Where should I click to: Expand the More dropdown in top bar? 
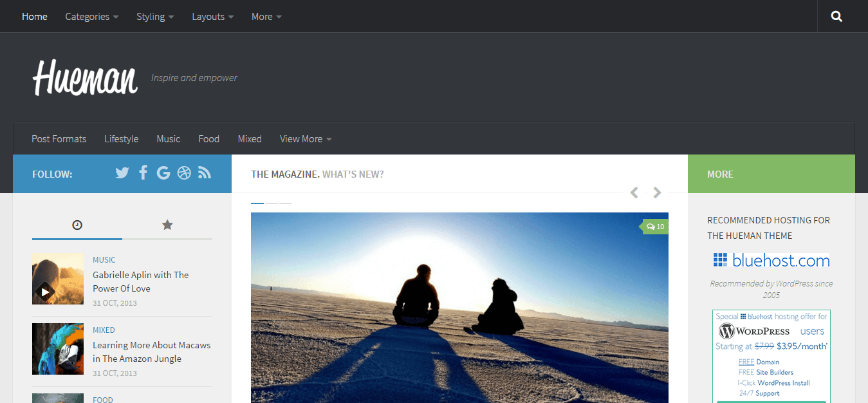266,17
